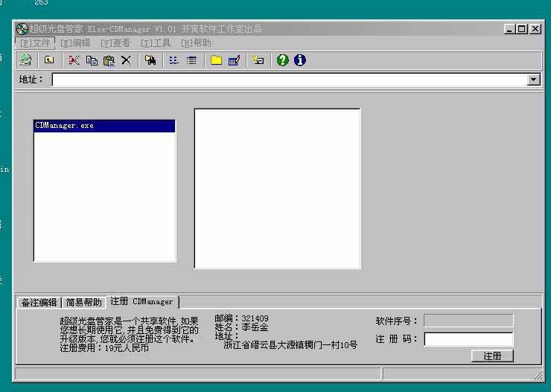Screen dimensions: 551x392
Task: Click the 邮编：321409 text
Action: 242,318
